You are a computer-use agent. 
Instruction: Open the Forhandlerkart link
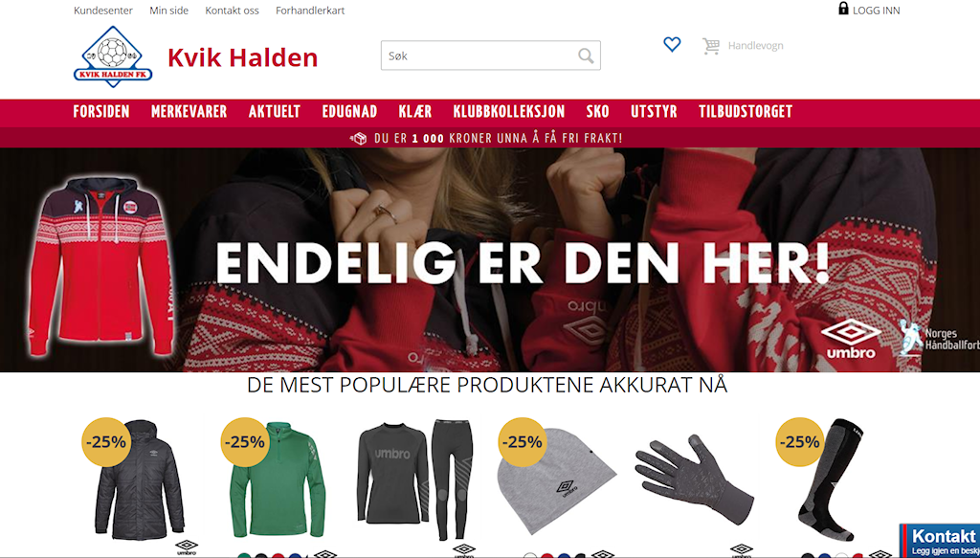[310, 11]
